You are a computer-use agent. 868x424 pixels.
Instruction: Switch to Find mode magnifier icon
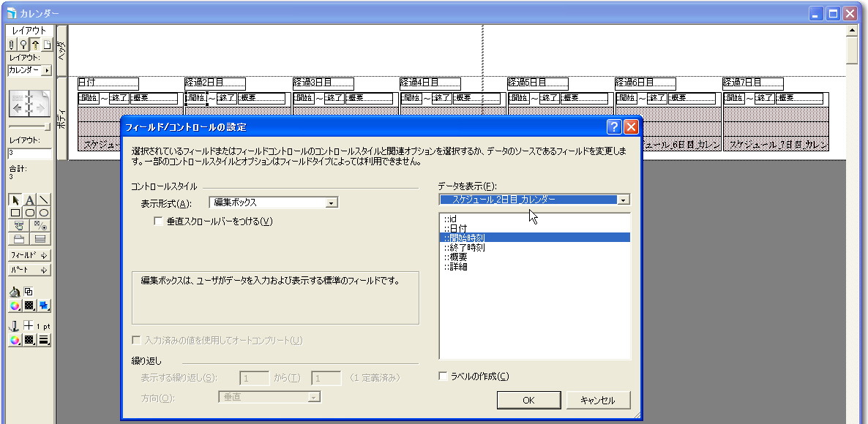click(x=23, y=45)
